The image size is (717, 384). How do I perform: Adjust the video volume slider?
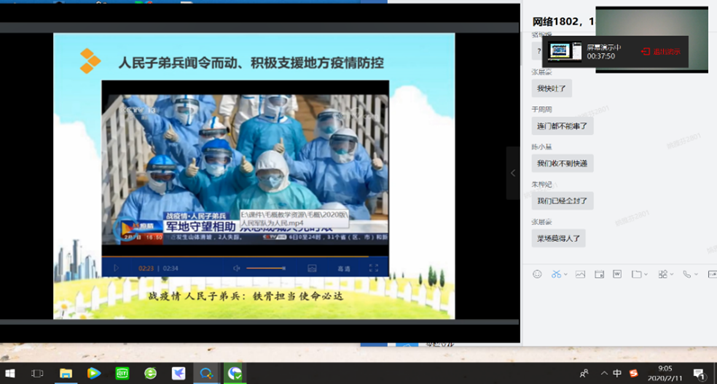(266, 268)
